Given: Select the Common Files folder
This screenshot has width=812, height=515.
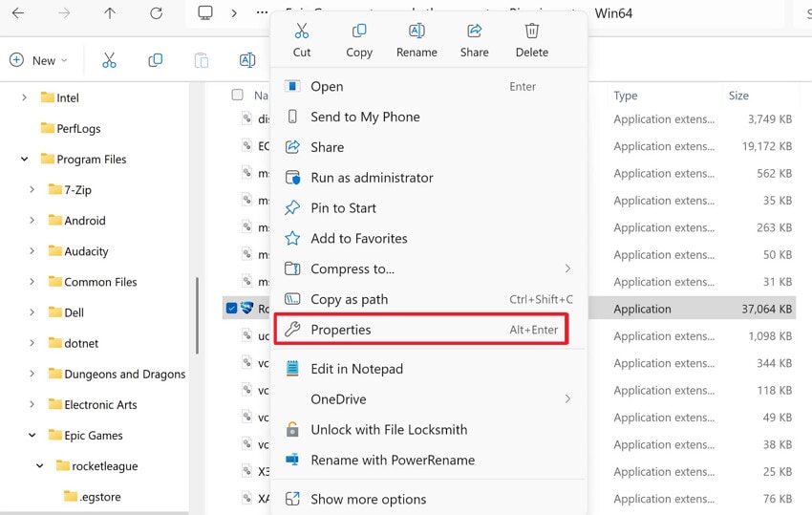Looking at the screenshot, I should tap(93, 281).
